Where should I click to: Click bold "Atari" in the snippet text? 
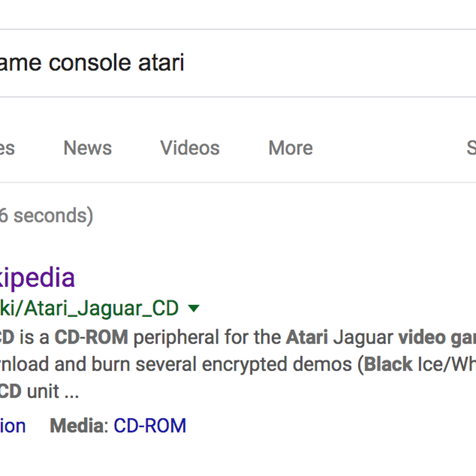click(307, 337)
